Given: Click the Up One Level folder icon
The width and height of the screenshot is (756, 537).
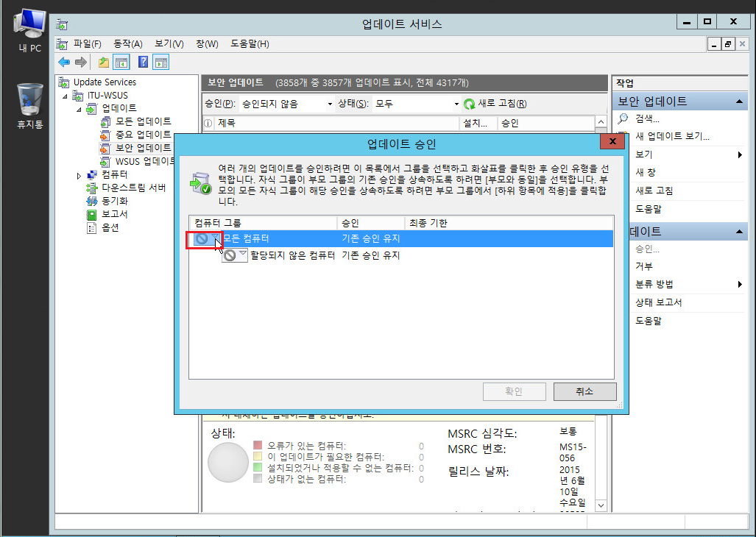Looking at the screenshot, I should (104, 63).
